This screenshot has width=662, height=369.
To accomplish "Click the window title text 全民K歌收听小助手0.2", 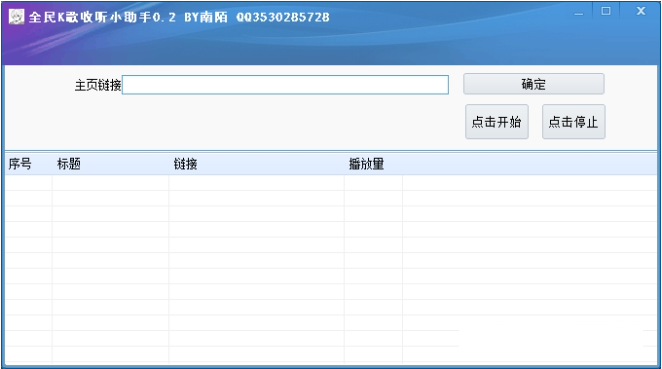I will click(x=102, y=17).
